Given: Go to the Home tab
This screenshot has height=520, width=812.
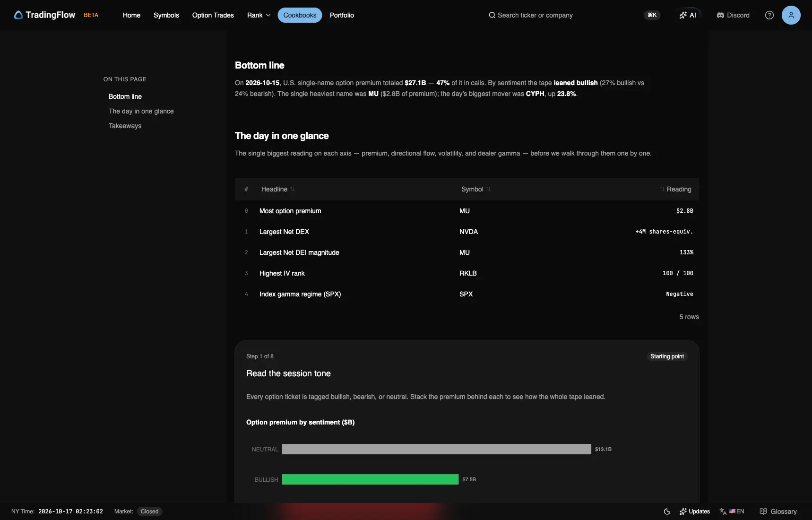Looking at the screenshot, I should [x=131, y=15].
